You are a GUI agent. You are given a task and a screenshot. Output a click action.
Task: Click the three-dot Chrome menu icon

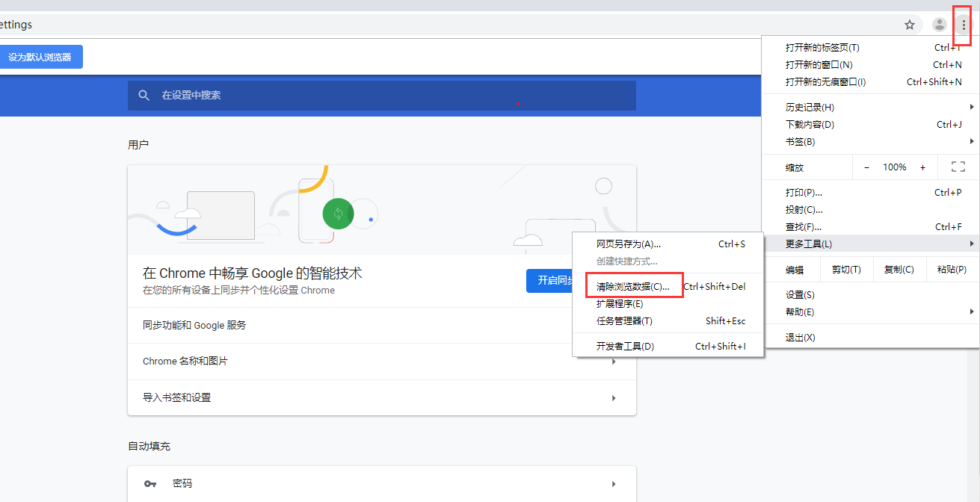[x=964, y=25]
